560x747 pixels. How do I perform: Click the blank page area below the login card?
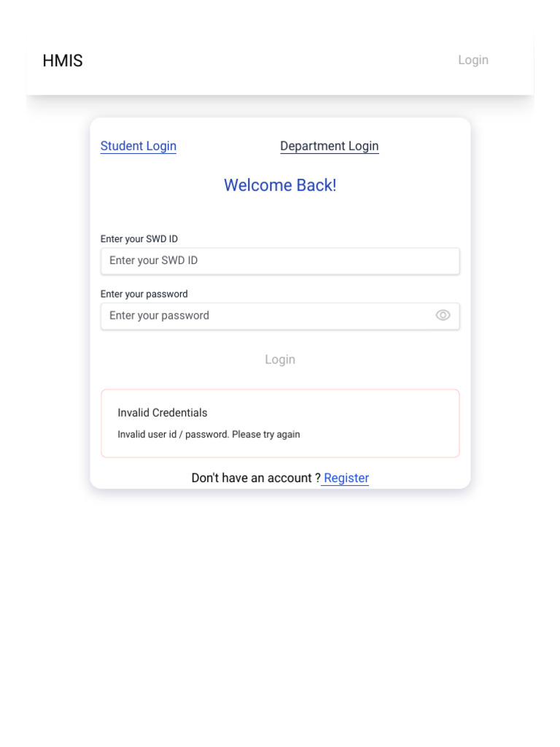pyautogui.click(x=280, y=620)
